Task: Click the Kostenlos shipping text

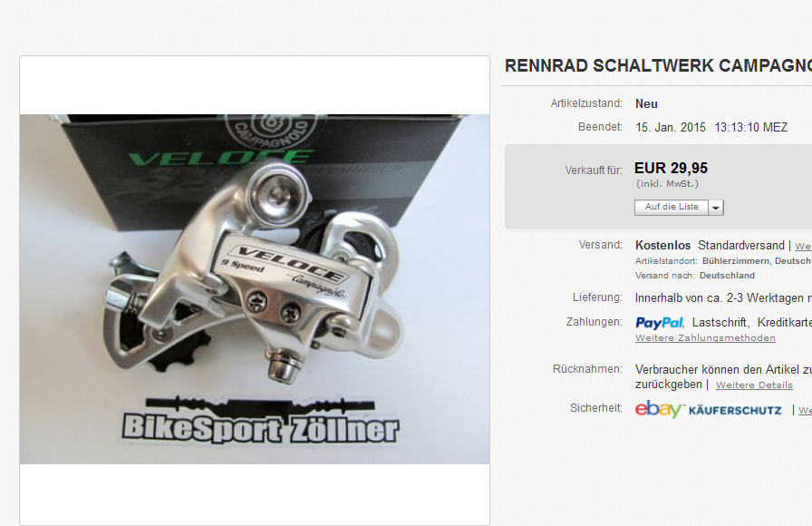Action: pyautogui.click(x=662, y=245)
